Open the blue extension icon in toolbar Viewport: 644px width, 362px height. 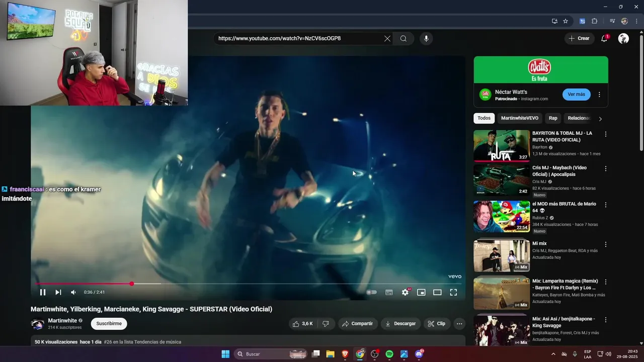pos(582,21)
